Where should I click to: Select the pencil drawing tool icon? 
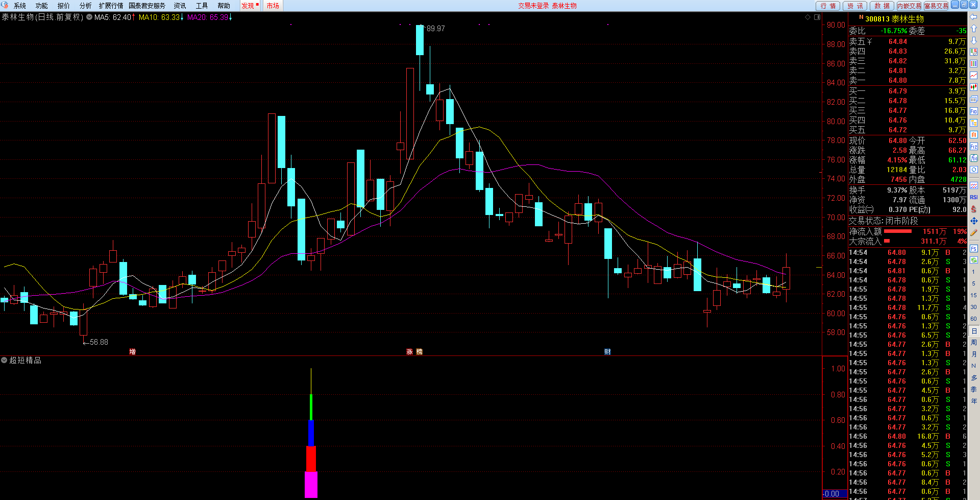973,233
